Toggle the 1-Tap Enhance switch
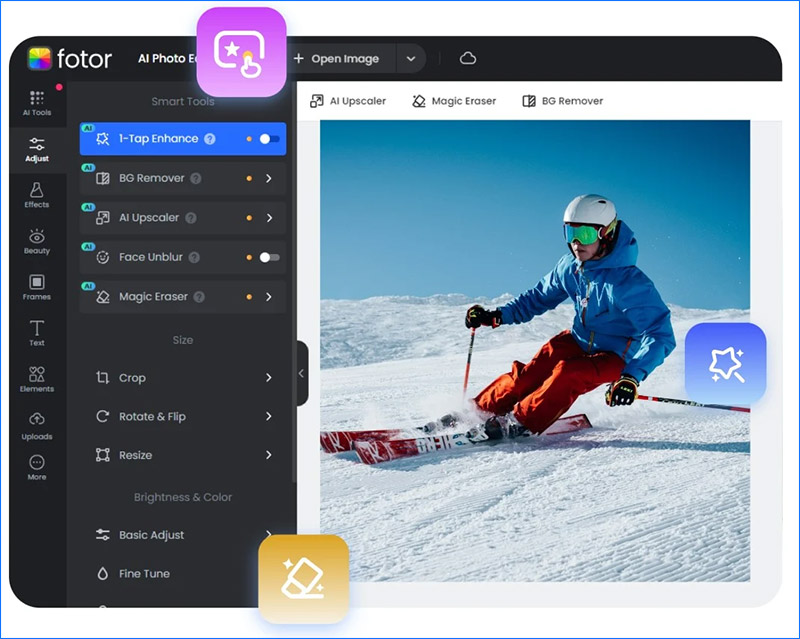 coord(269,139)
